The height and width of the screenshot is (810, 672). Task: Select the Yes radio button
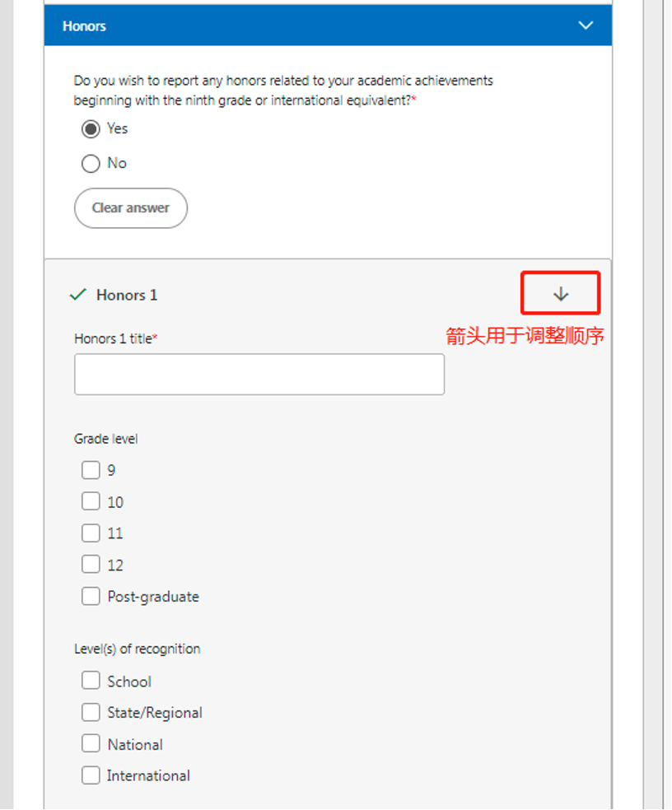(x=91, y=129)
